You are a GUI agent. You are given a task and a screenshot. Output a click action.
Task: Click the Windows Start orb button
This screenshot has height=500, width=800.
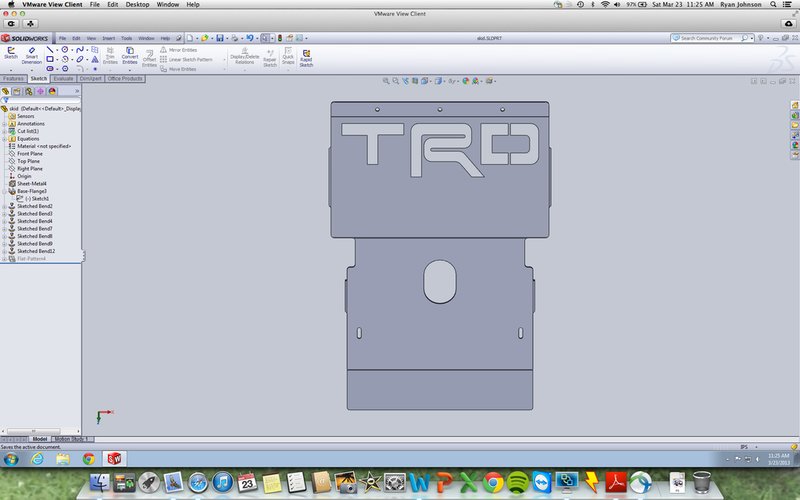(11, 459)
